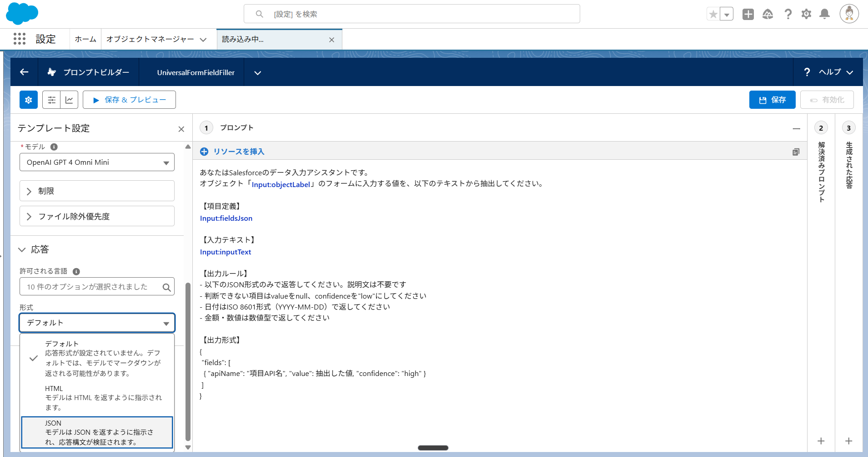Open the notifications bell
The image size is (868, 457).
pyautogui.click(x=824, y=14)
